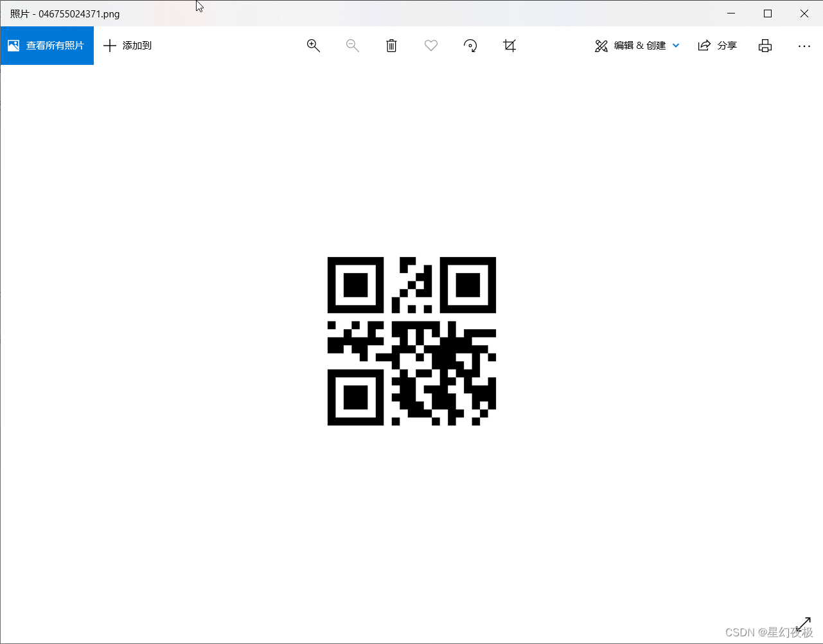This screenshot has height=644, width=823.
Task: Click the 查看所有照片 button
Action: coord(47,45)
